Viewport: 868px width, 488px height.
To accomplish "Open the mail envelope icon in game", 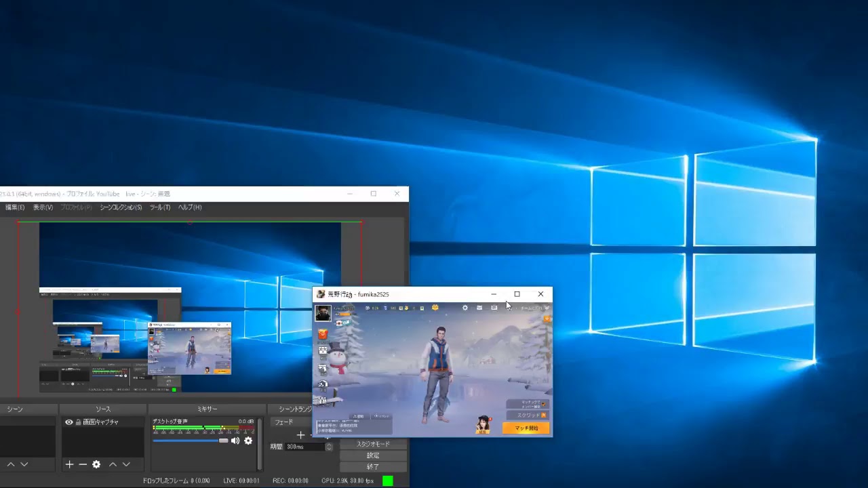I will click(x=479, y=308).
